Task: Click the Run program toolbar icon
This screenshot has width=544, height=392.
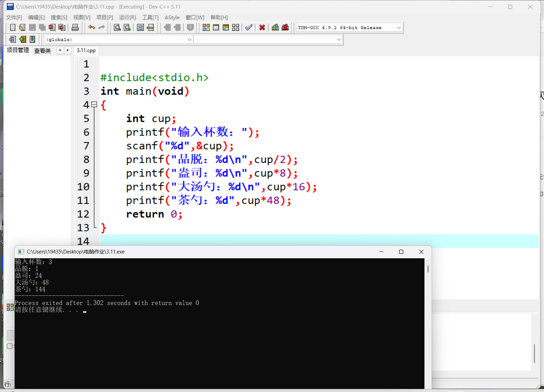Action: (216, 28)
